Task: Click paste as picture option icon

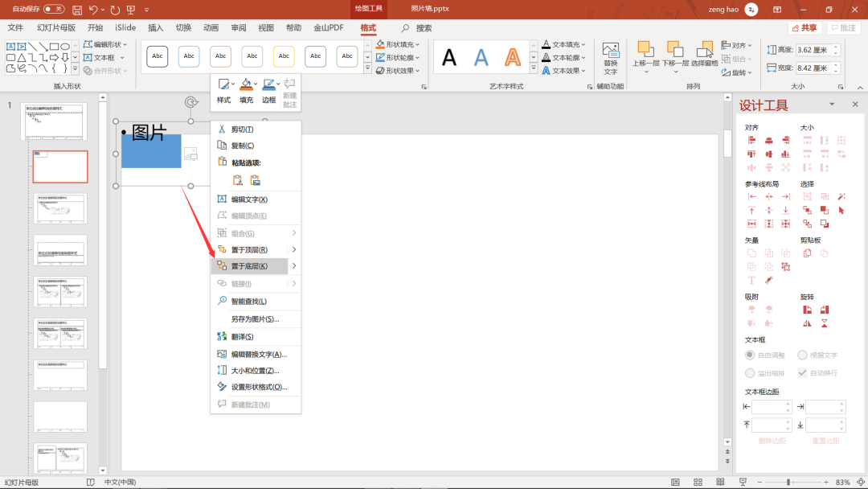Action: [256, 180]
